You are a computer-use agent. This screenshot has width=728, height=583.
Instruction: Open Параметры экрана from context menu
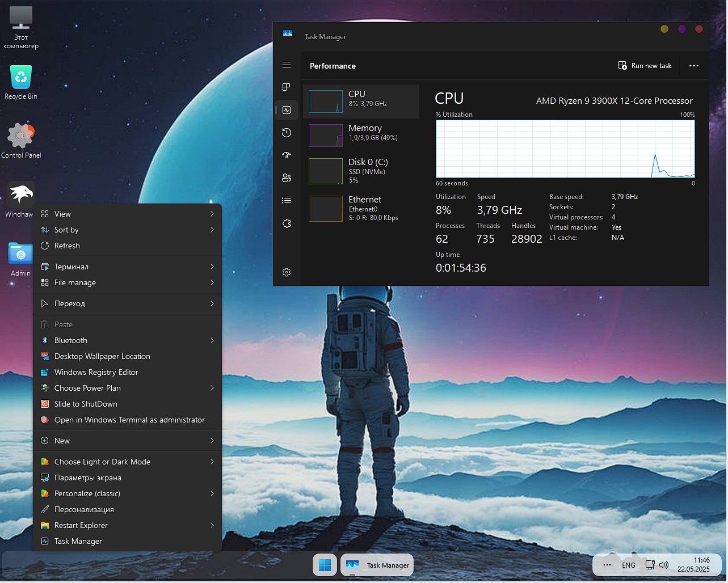[x=127, y=478]
